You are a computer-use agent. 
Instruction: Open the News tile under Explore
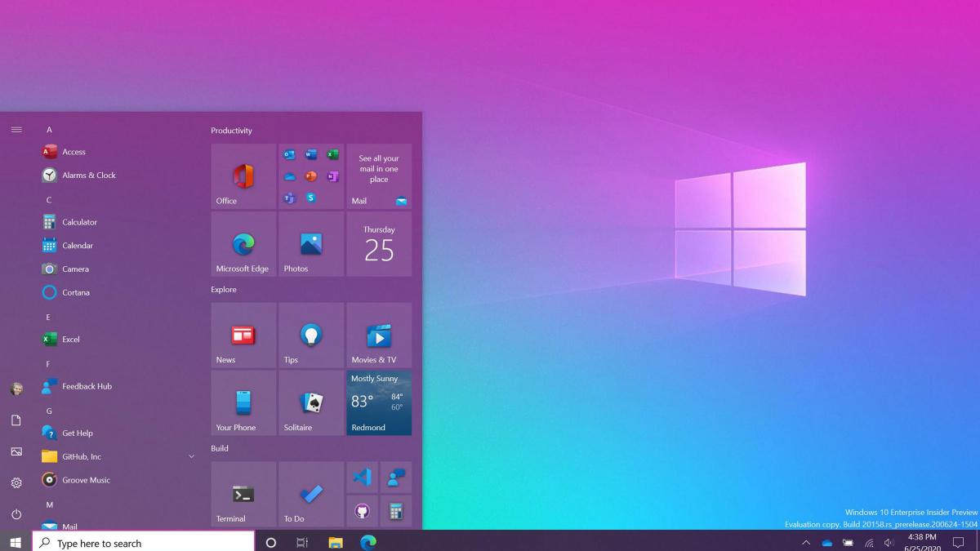click(243, 335)
